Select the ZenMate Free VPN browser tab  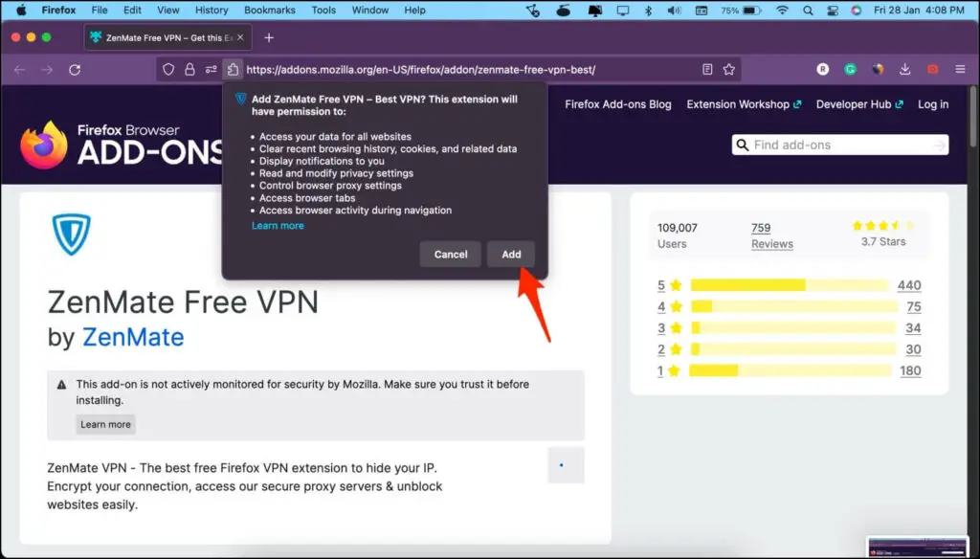pyautogui.click(x=168, y=37)
